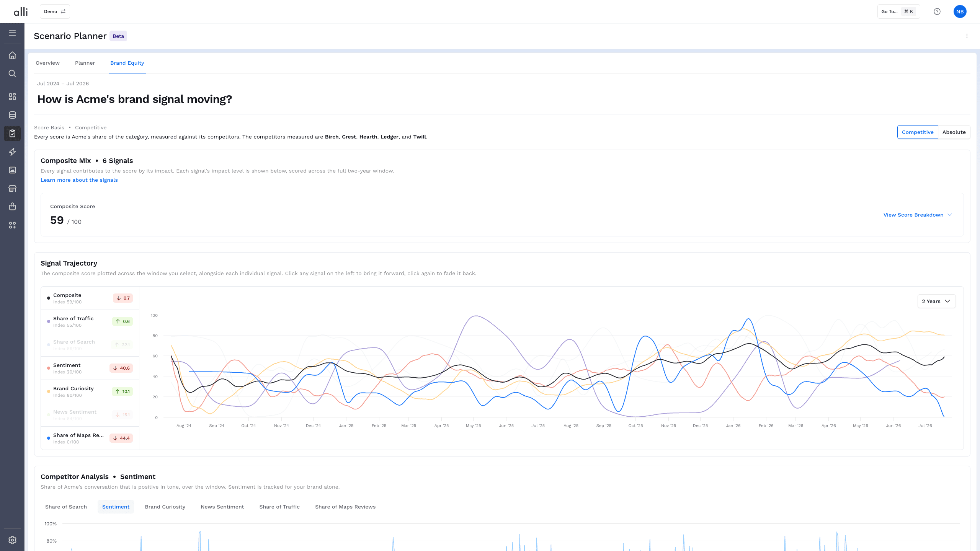This screenshot has width=980, height=551.
Task: Select the Absolute score basis
Action: 954,132
